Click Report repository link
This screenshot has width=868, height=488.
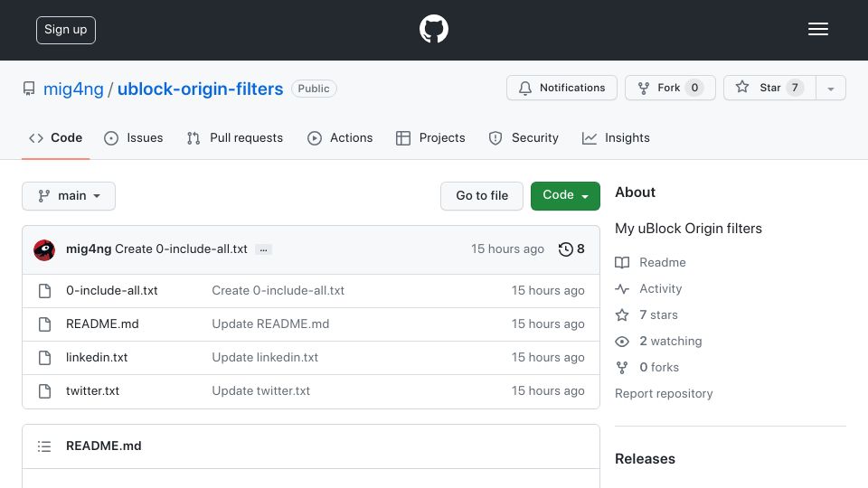[664, 393]
